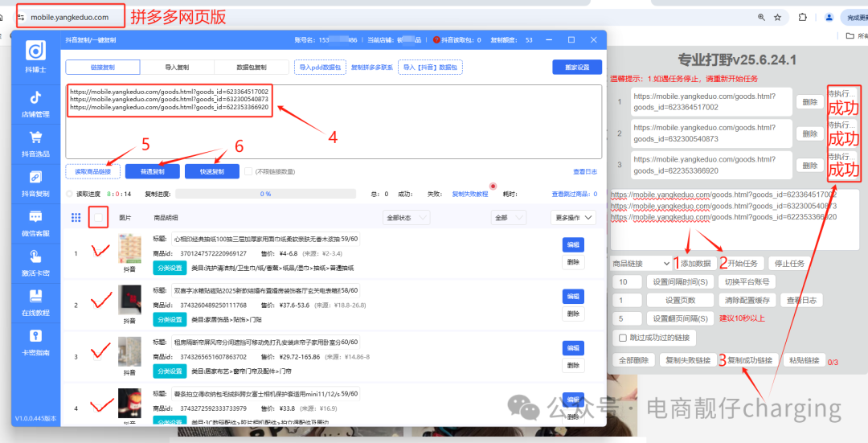Click the 停止任务 button
The image size is (868, 443).
coord(790,264)
